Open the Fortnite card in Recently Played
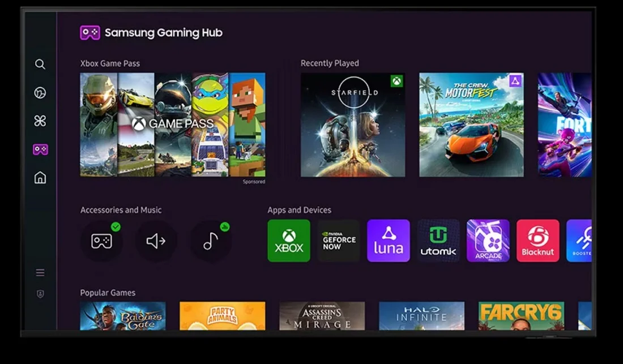 (x=565, y=125)
